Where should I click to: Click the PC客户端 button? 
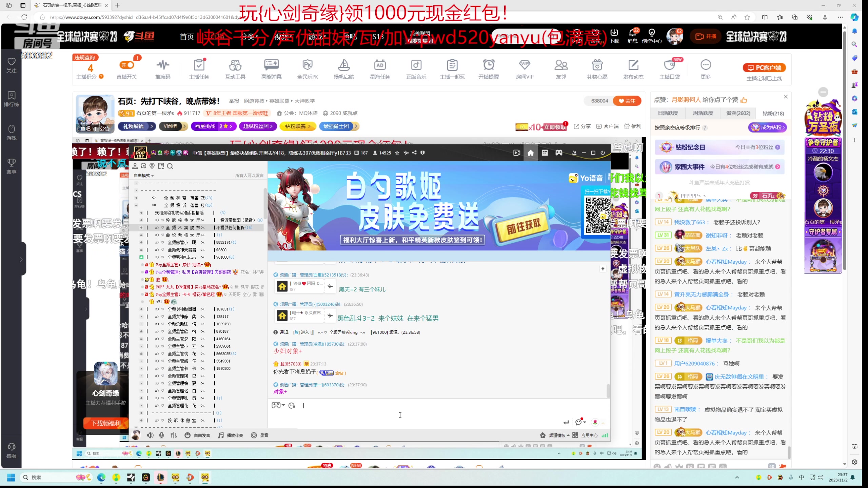tap(764, 68)
